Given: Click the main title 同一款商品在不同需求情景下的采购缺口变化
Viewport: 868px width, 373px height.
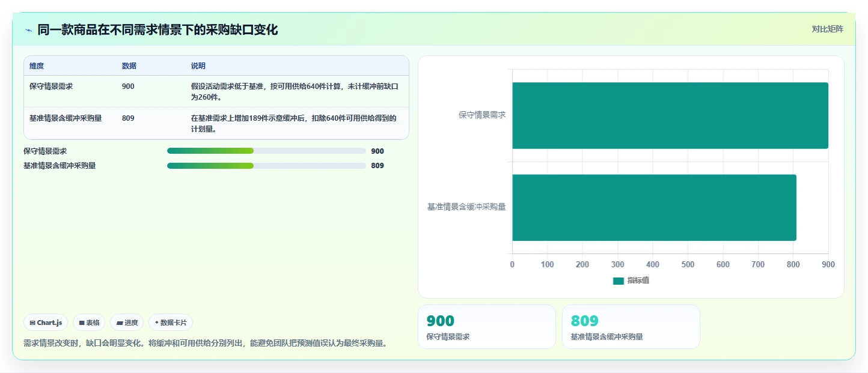Looking at the screenshot, I should [x=157, y=30].
